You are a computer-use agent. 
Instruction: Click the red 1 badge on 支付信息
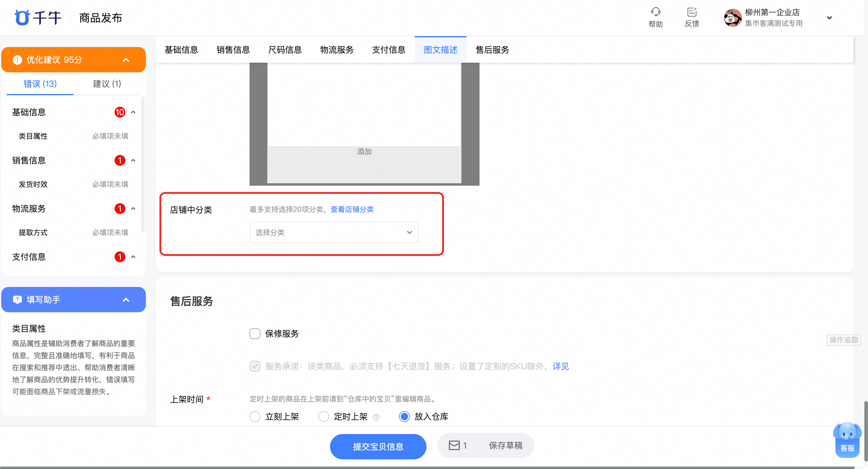pos(120,257)
